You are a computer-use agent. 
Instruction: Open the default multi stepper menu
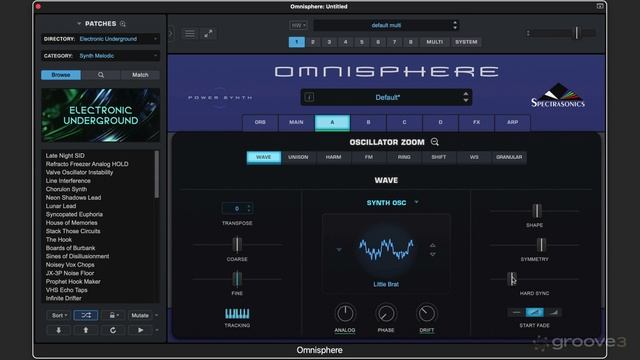(x=455, y=25)
